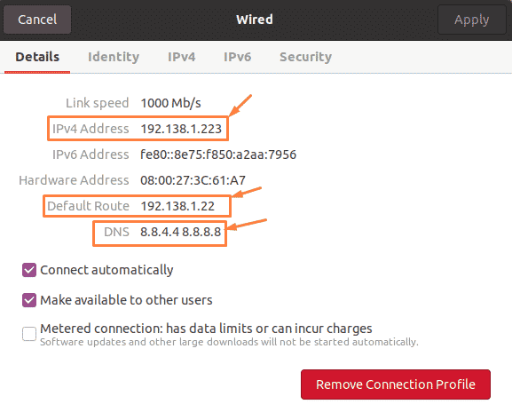Click the IPv4 Address value 192.138.1.223
This screenshot has width=512, height=420.
(181, 129)
